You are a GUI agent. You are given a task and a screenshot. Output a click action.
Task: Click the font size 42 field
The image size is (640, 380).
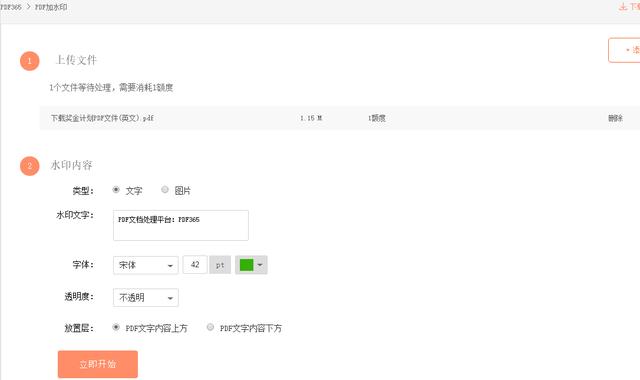(x=195, y=265)
